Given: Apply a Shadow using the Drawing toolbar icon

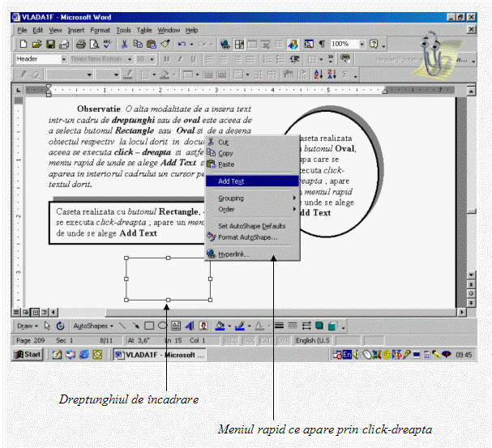Looking at the screenshot, I should [319, 326].
